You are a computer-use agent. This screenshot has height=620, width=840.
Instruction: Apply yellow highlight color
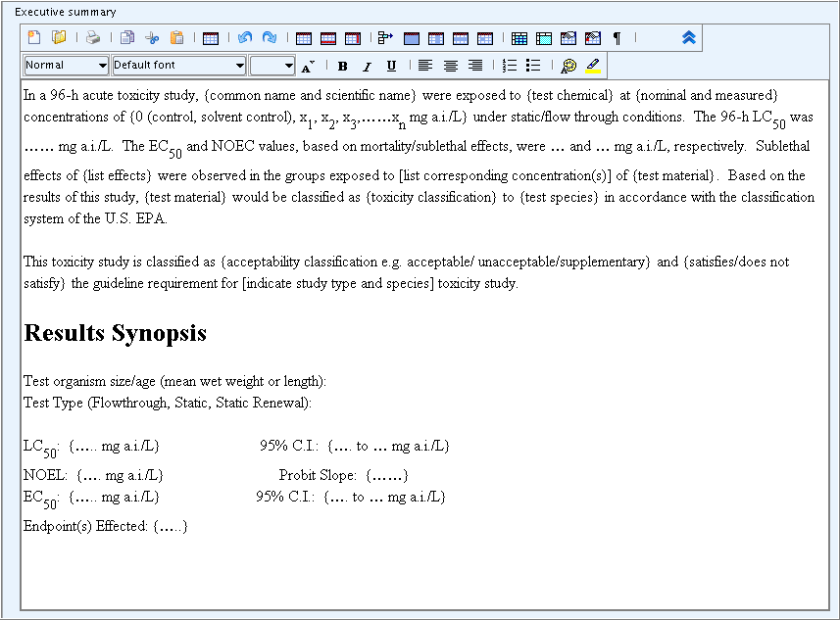(x=593, y=66)
